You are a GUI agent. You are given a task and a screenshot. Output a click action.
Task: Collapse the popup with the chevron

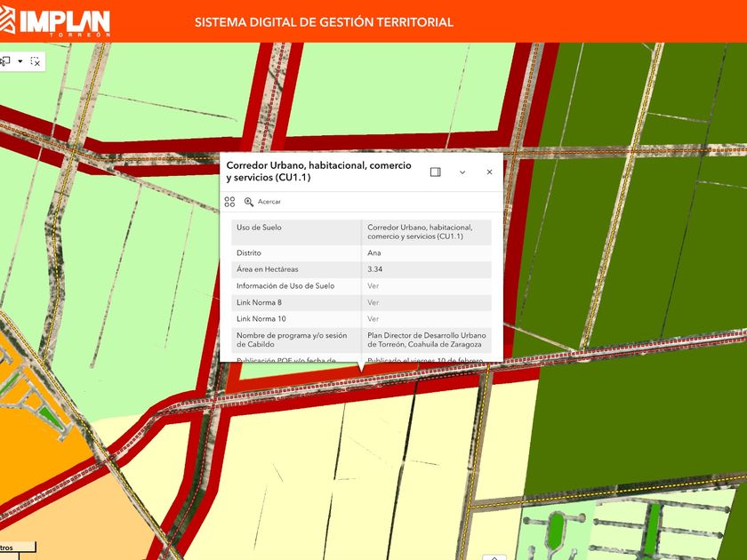462,172
